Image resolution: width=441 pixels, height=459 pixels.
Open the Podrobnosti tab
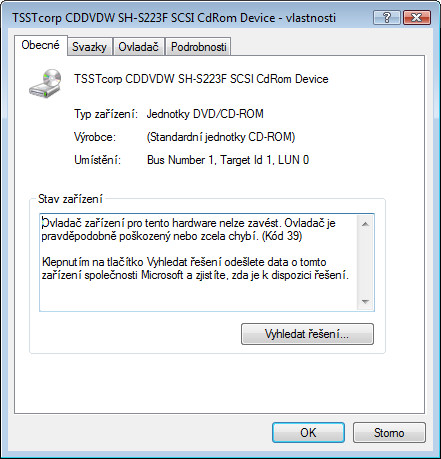pyautogui.click(x=199, y=47)
